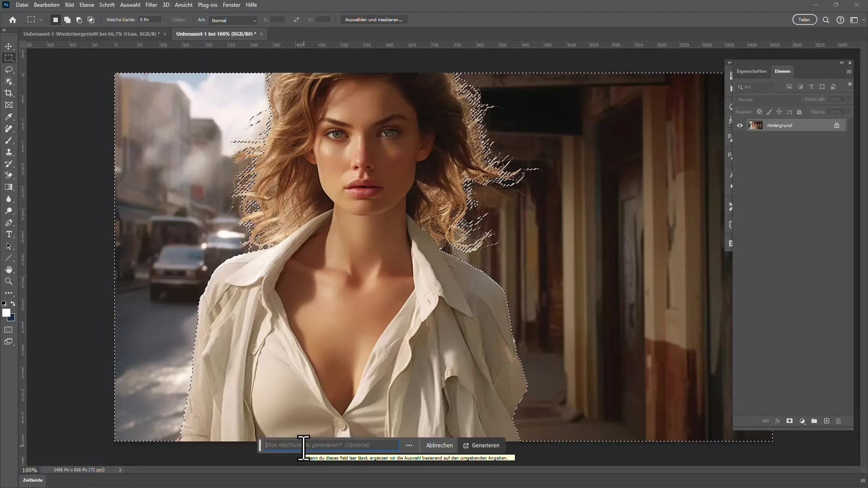Open the search magnifier icon top right
The height and width of the screenshot is (488, 868).
coord(826,20)
